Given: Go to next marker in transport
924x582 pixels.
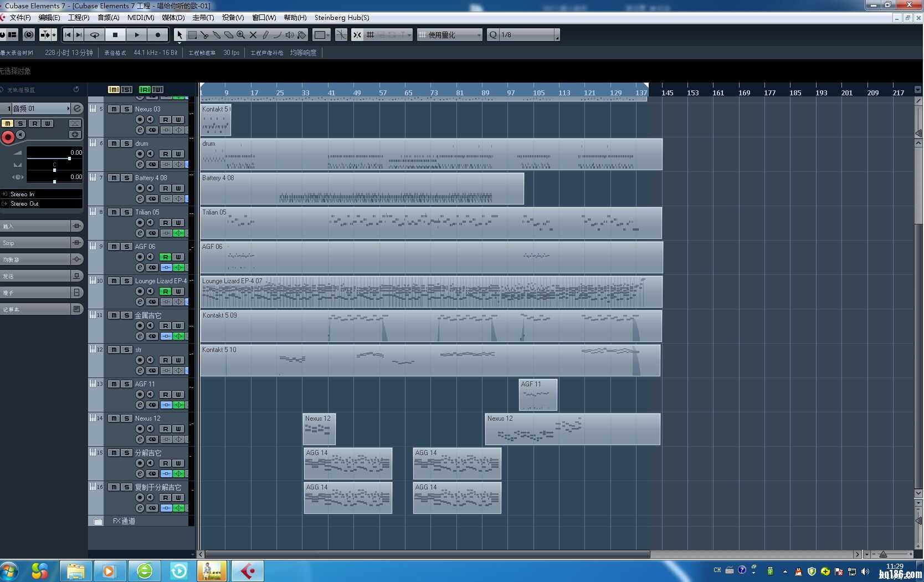Looking at the screenshot, I should click(79, 35).
